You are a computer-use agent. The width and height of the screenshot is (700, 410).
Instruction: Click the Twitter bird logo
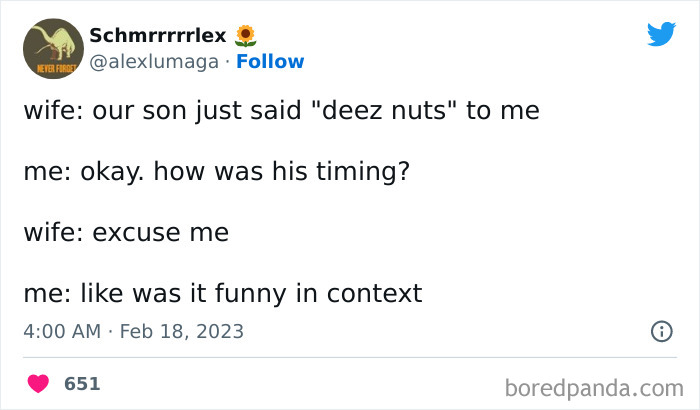661,34
